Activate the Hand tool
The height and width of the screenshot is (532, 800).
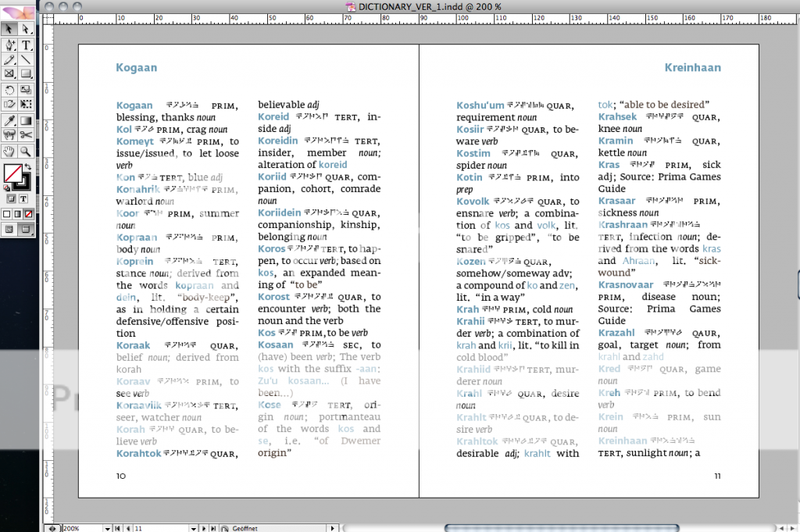[x=9, y=151]
